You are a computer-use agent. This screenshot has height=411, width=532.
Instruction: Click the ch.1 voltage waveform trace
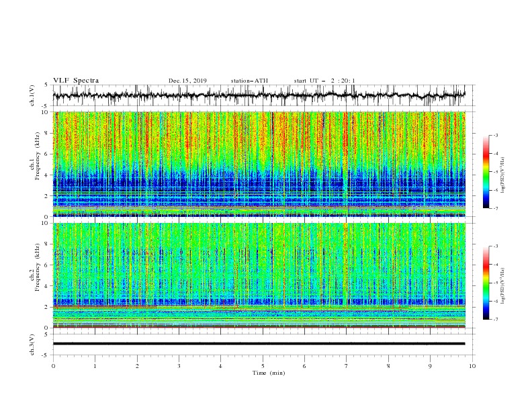click(259, 95)
